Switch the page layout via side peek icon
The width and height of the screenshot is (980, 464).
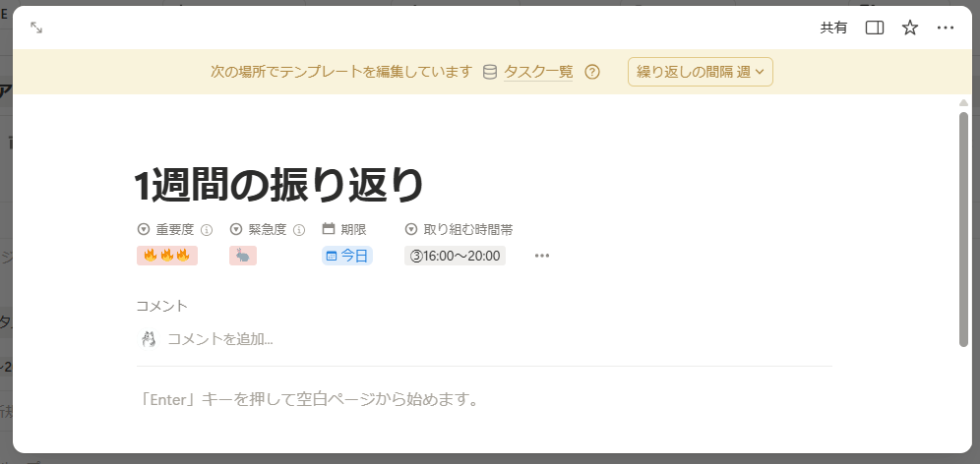pyautogui.click(x=874, y=29)
